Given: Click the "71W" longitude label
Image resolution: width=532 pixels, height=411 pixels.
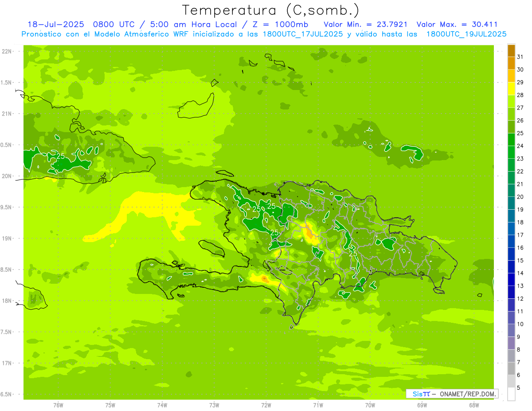Looking at the screenshot, I should [318, 405].
